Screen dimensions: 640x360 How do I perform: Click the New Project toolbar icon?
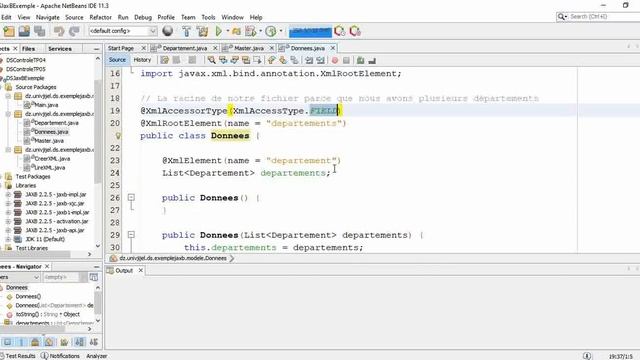[x=9, y=31]
